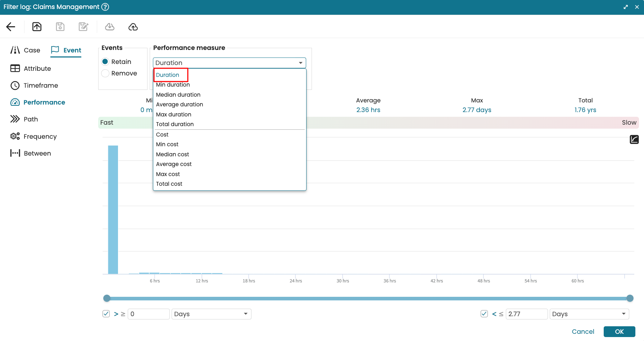
Task: Click the chart view toggle icon below Slow
Action: point(634,139)
